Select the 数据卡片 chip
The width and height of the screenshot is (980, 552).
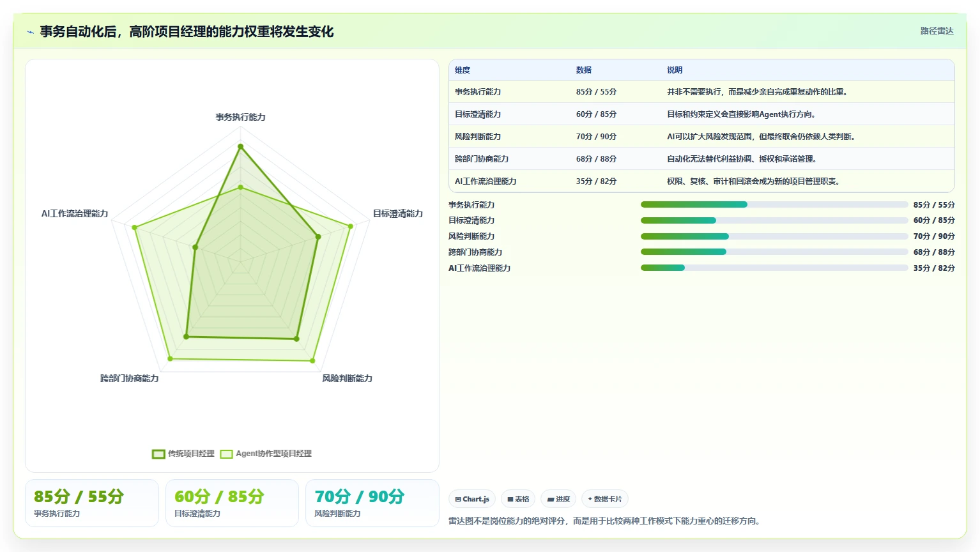[x=605, y=499]
